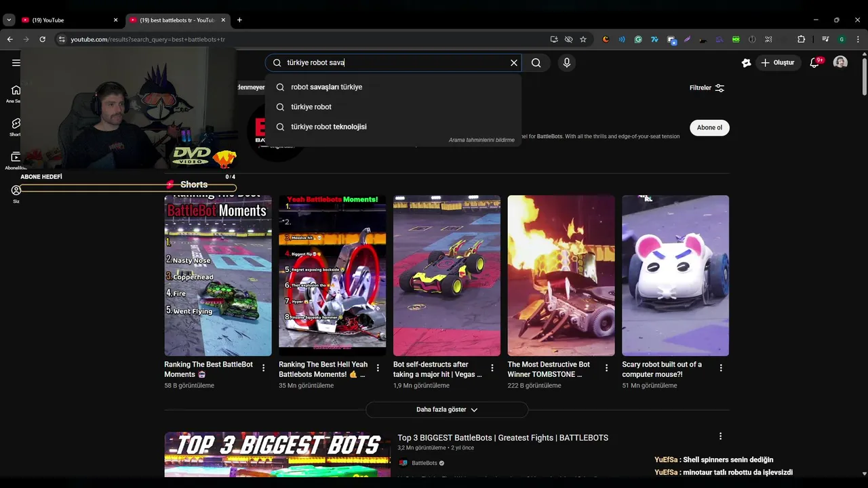Click 'Scary robot built out of a computer mouse' title

[x=662, y=369]
